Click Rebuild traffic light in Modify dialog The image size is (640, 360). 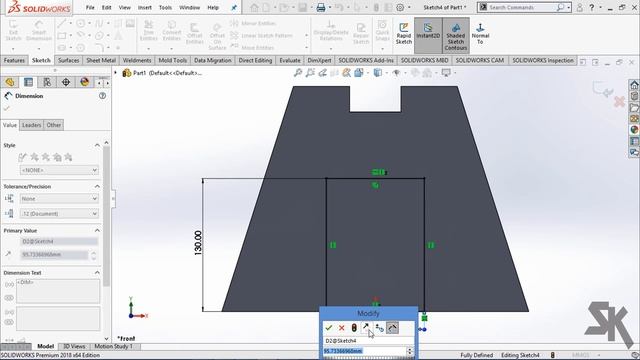pyautogui.click(x=354, y=328)
